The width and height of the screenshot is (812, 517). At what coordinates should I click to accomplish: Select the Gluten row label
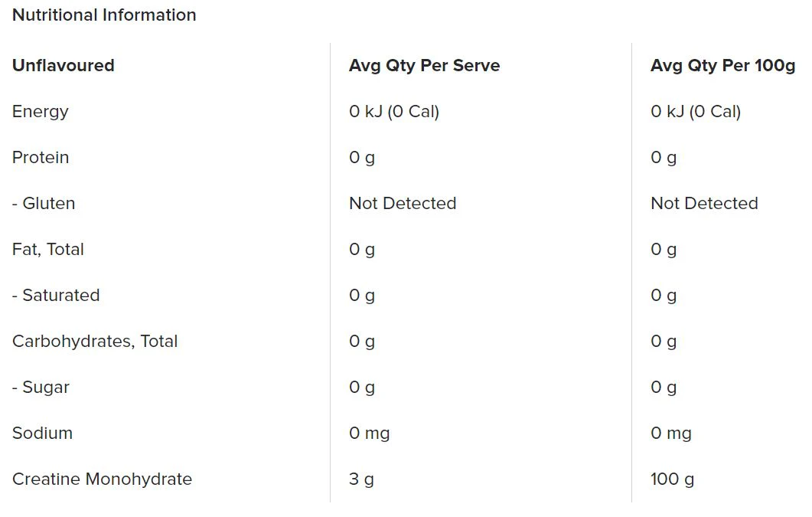point(44,203)
